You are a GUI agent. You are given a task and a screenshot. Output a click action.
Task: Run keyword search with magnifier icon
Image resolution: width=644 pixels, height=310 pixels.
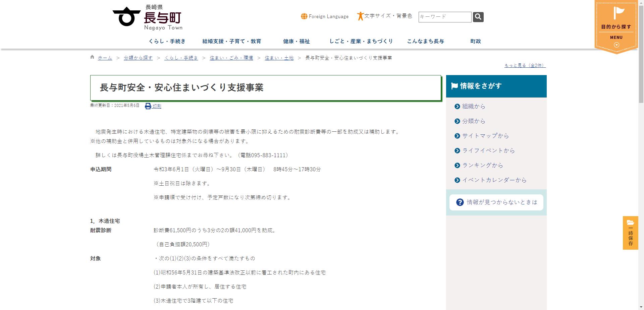pos(478,17)
